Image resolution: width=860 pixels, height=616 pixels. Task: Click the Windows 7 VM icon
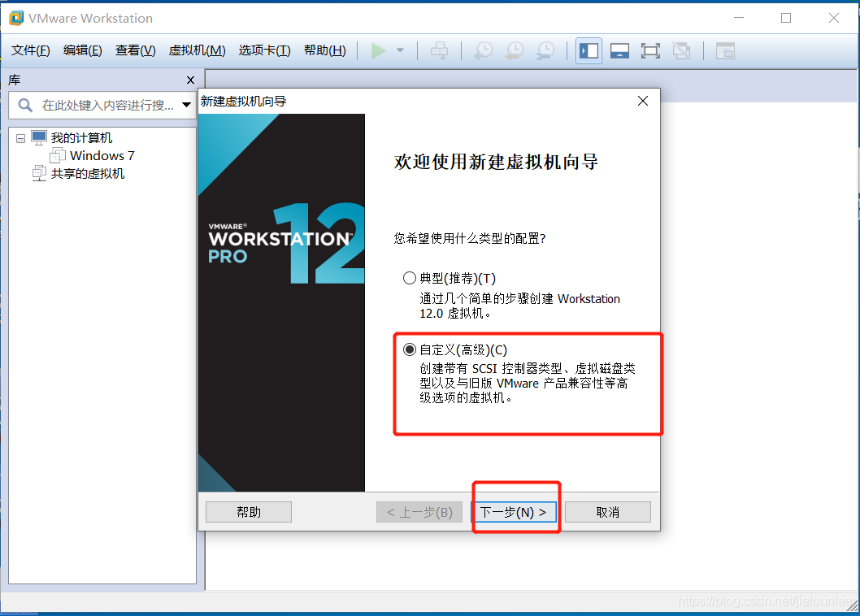pos(58,155)
